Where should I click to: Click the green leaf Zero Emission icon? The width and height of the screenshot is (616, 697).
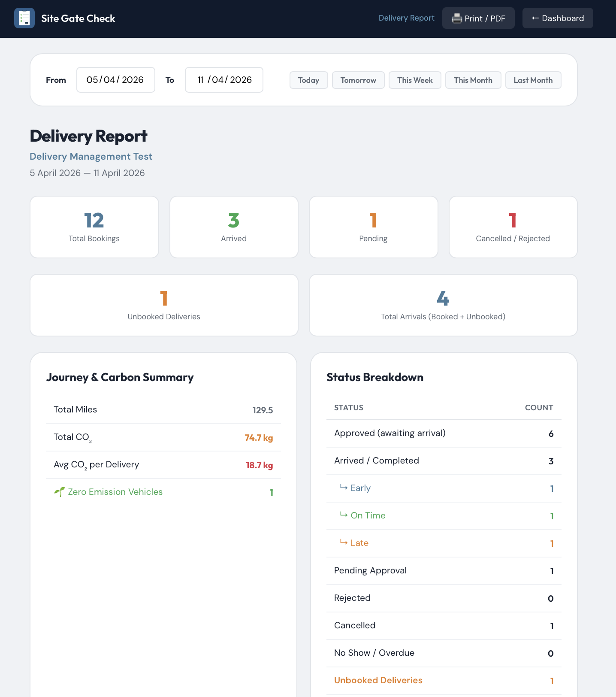coord(60,492)
